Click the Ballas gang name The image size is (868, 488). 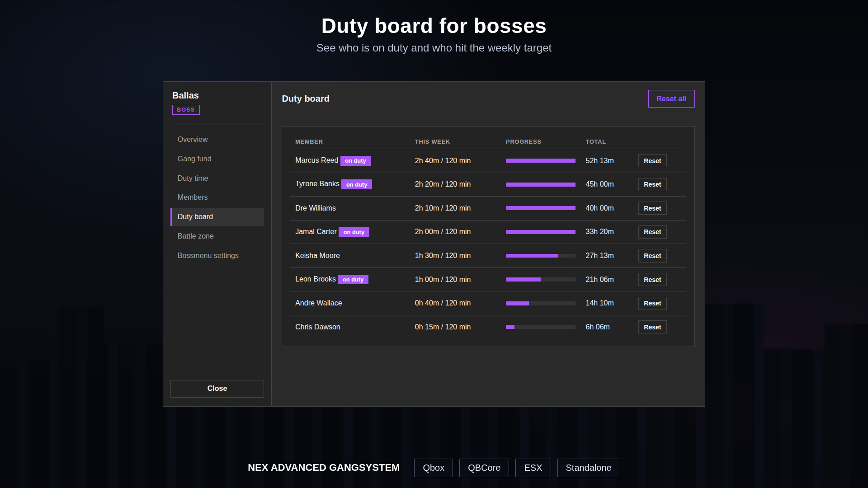point(185,95)
